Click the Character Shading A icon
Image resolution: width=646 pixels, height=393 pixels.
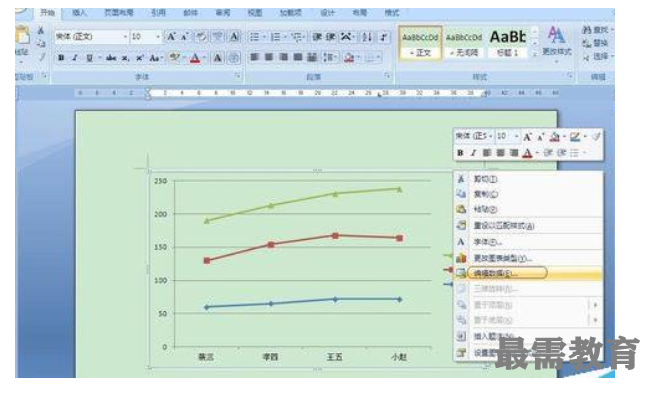pyautogui.click(x=218, y=58)
